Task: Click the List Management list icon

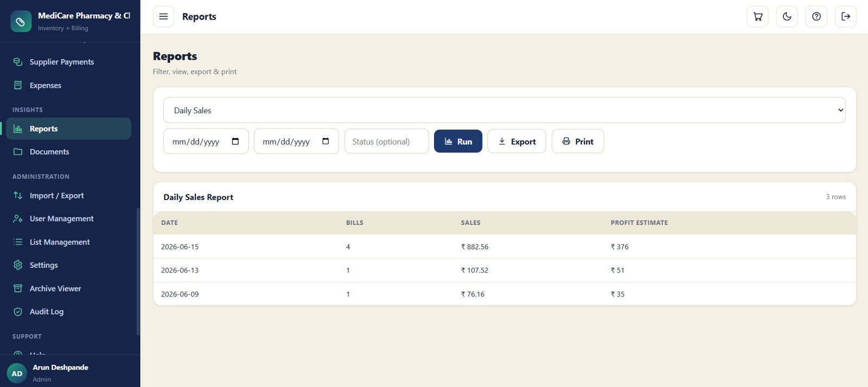Action: [18, 242]
